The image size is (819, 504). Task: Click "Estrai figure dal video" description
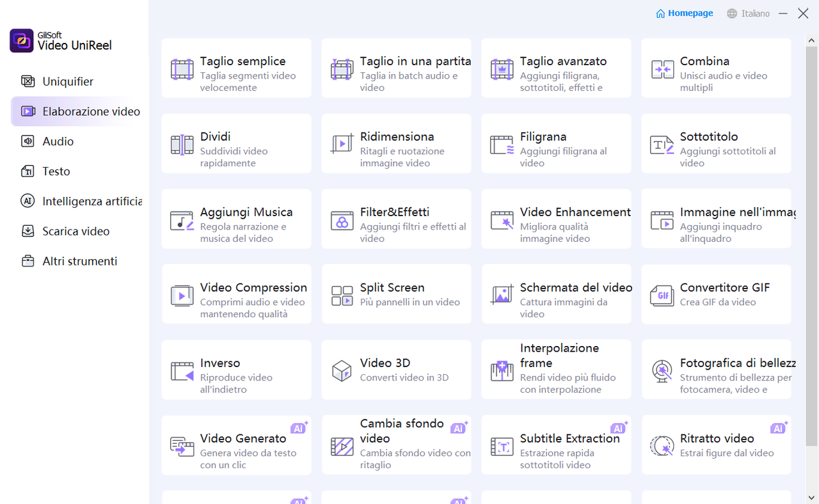[727, 453]
